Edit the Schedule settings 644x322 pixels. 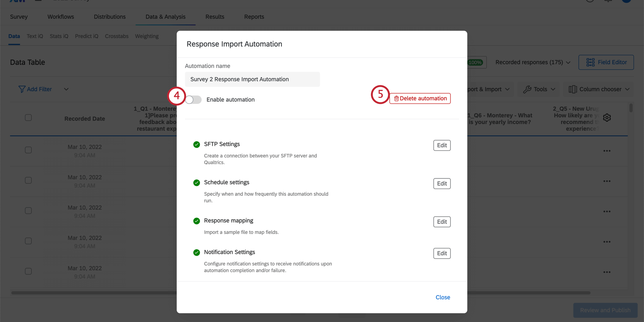(442, 184)
